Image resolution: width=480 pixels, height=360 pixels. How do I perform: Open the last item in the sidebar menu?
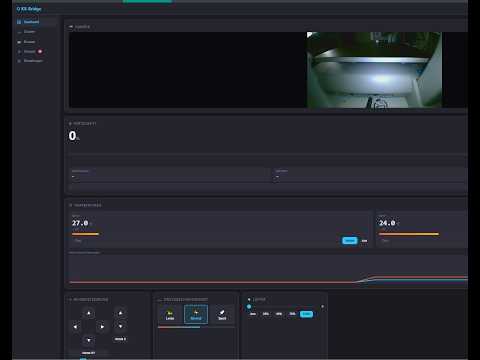click(x=36, y=61)
